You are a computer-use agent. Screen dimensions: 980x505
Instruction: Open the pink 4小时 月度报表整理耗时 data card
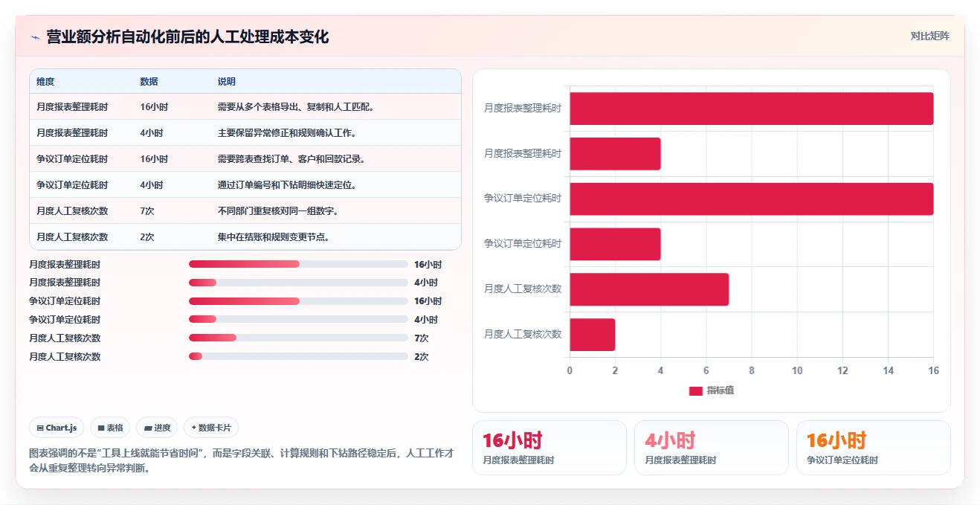(712, 448)
